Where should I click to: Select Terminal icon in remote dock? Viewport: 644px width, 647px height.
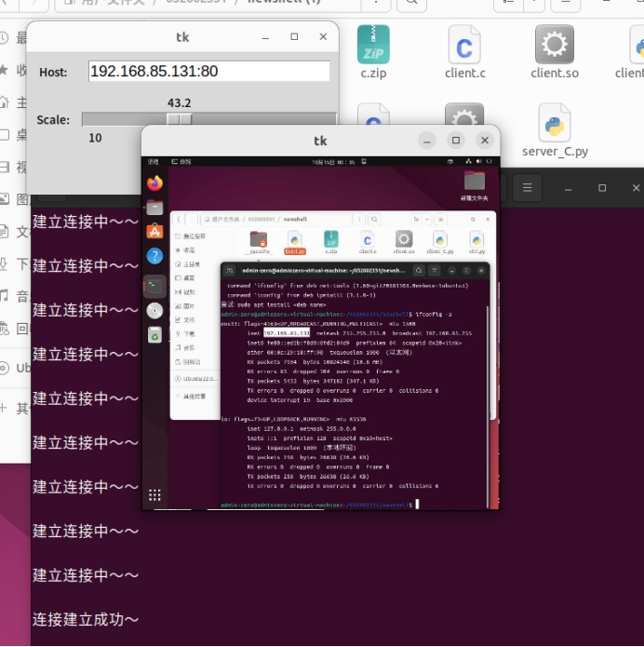pyautogui.click(x=154, y=285)
